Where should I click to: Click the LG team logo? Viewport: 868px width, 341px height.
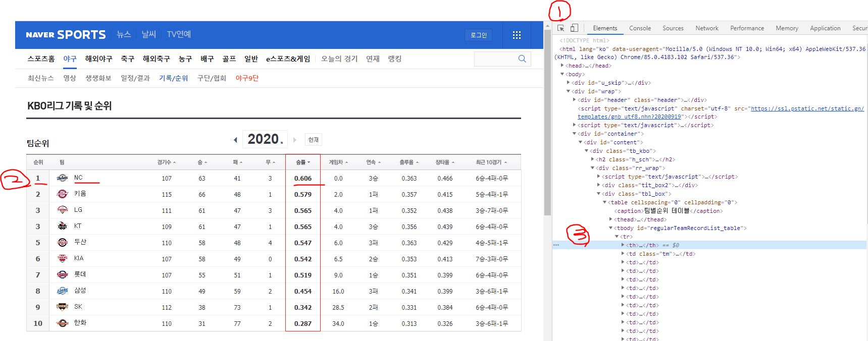coord(62,210)
